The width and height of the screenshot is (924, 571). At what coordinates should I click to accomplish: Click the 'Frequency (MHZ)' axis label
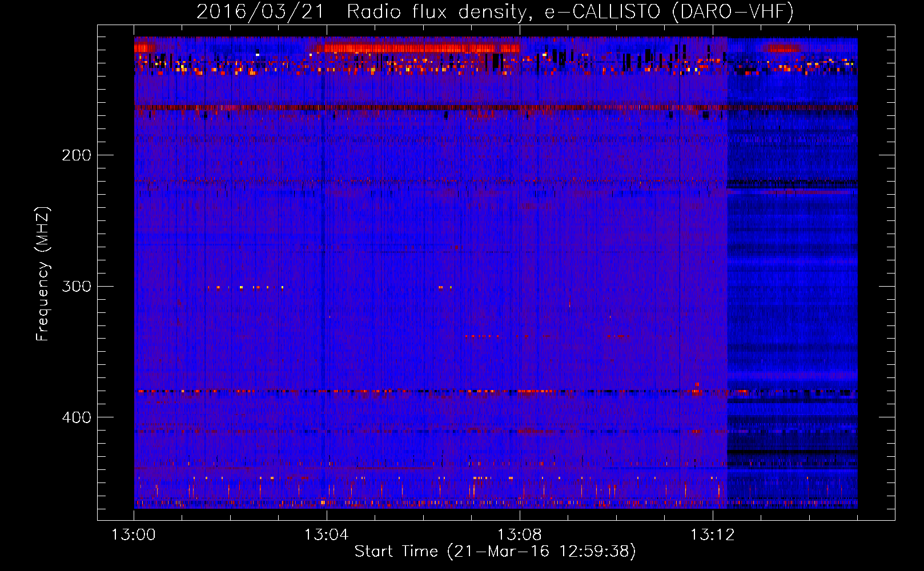pos(43,274)
